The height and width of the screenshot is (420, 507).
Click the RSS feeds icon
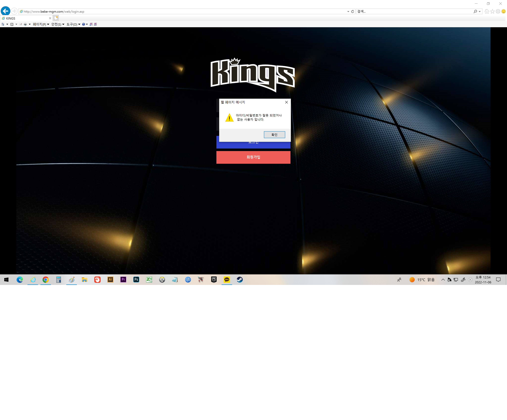click(x=12, y=24)
